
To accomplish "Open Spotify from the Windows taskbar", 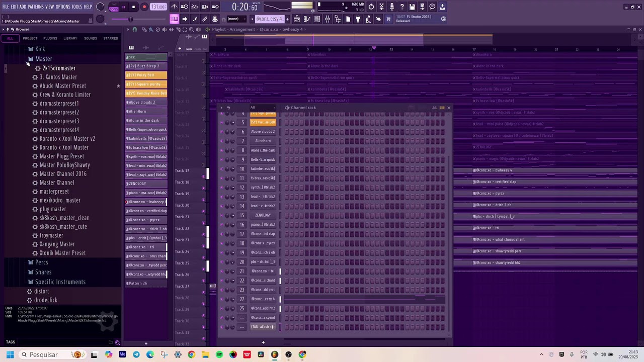I will pyautogui.click(x=219, y=354).
